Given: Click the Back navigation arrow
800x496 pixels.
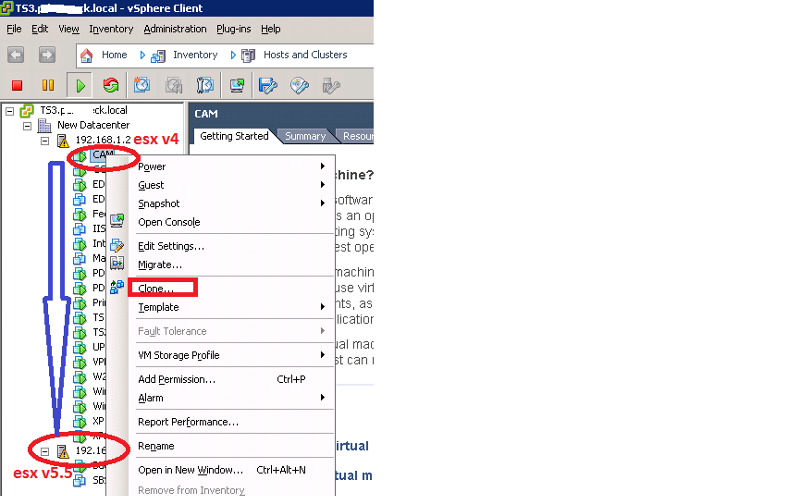Looking at the screenshot, I should click(16, 55).
